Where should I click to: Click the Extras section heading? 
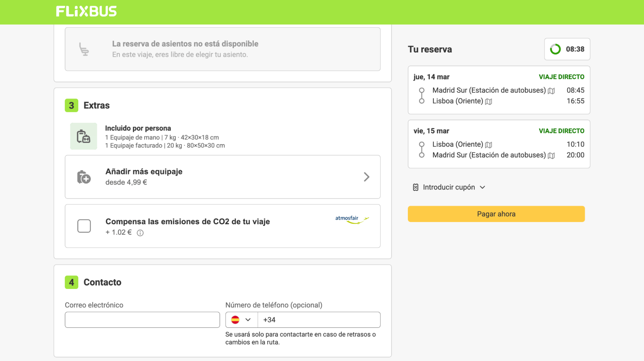pyautogui.click(x=97, y=106)
